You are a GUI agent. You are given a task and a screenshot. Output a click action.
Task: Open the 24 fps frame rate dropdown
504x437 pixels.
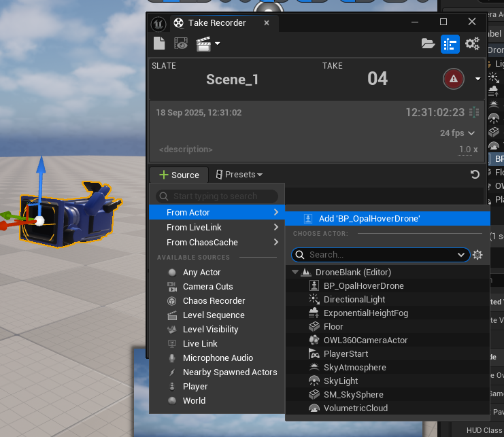click(457, 133)
